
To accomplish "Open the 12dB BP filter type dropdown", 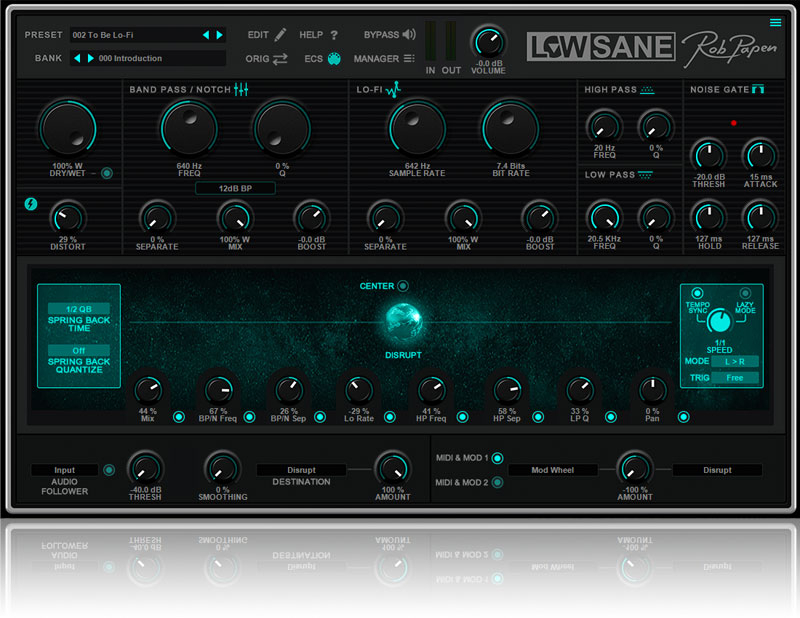I will (x=235, y=188).
